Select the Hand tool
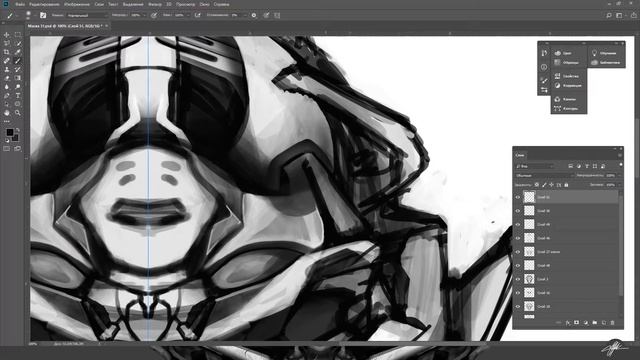 point(7,113)
